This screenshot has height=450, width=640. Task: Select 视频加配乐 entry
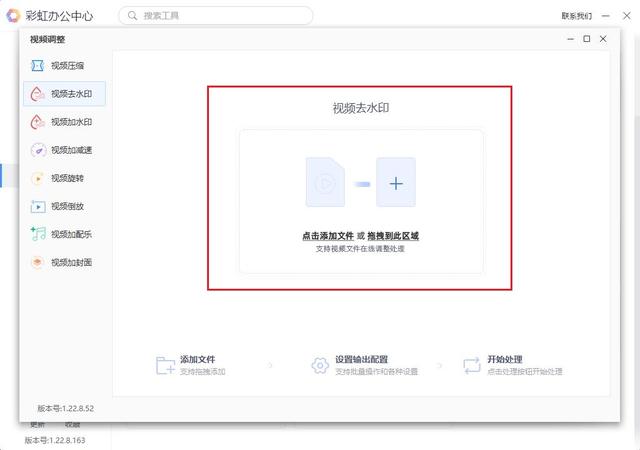tap(64, 234)
